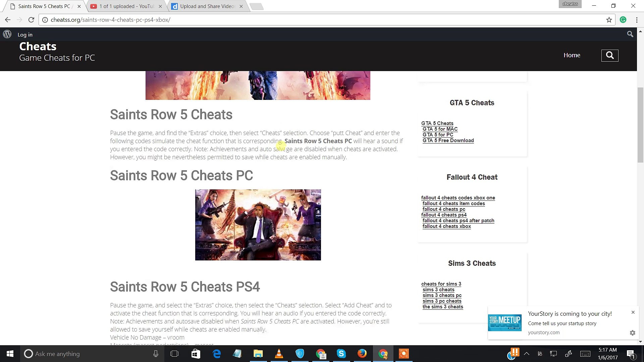
Task: Dismiss the YourStory notification popup
Action: coord(633,312)
